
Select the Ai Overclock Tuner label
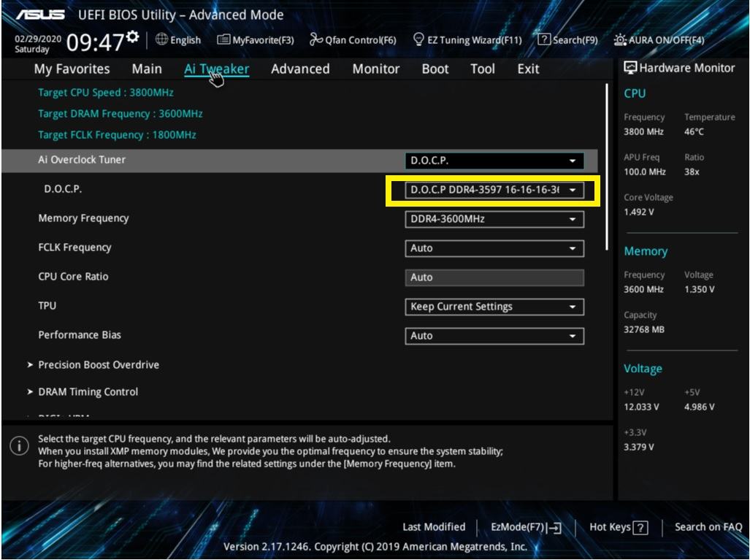[82, 160]
